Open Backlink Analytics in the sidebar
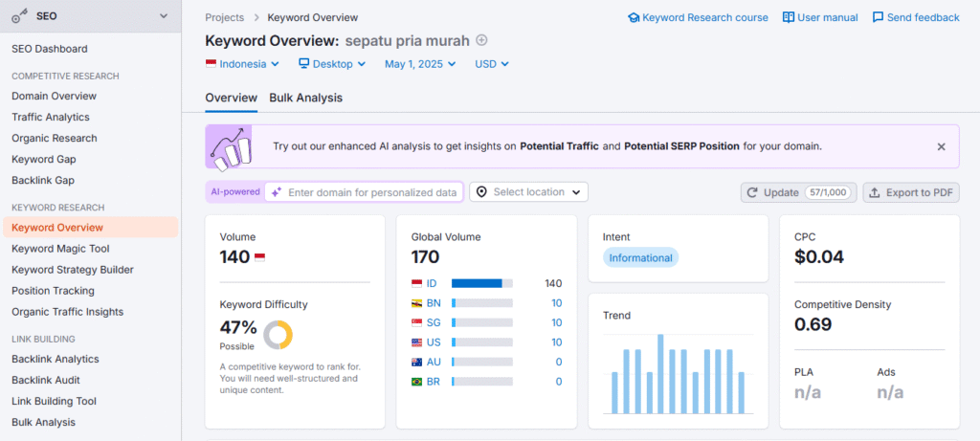The width and height of the screenshot is (980, 441). click(x=55, y=359)
